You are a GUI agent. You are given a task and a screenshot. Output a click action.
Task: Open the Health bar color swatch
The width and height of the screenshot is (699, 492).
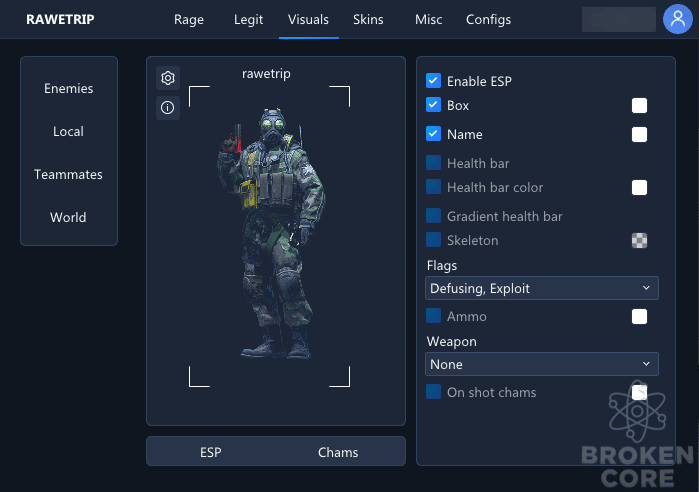639,188
